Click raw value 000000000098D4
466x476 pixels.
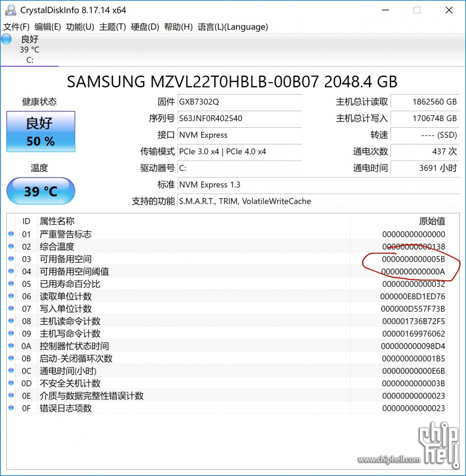pyautogui.click(x=413, y=346)
